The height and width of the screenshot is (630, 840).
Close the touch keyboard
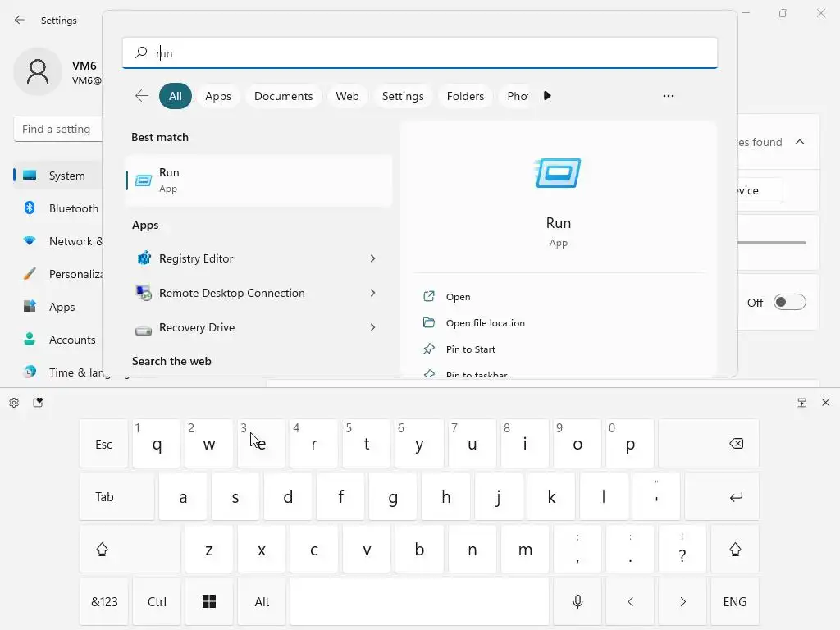click(825, 402)
